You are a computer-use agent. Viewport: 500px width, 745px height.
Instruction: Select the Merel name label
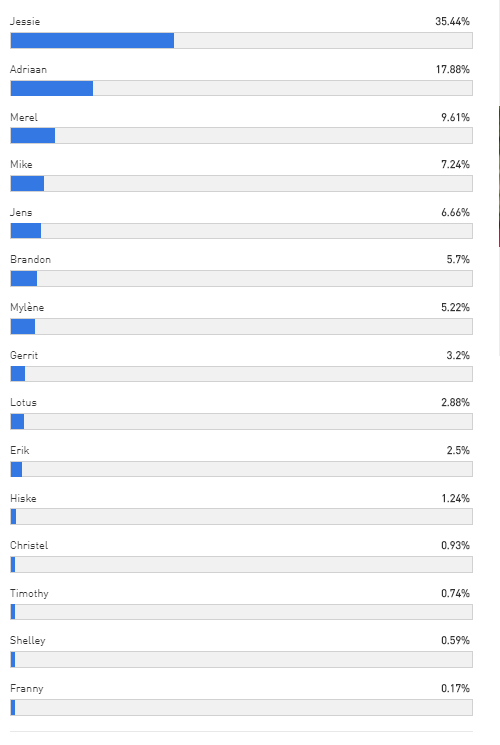tap(24, 117)
